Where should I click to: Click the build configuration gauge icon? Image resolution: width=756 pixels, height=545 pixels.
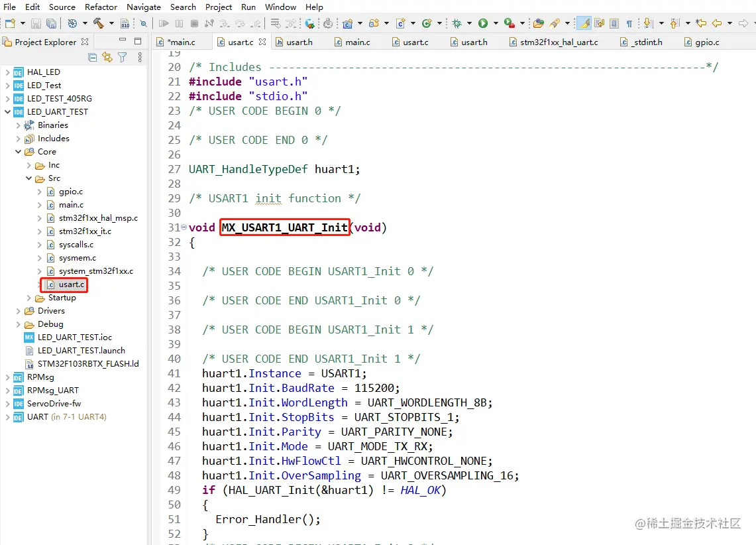pos(72,23)
